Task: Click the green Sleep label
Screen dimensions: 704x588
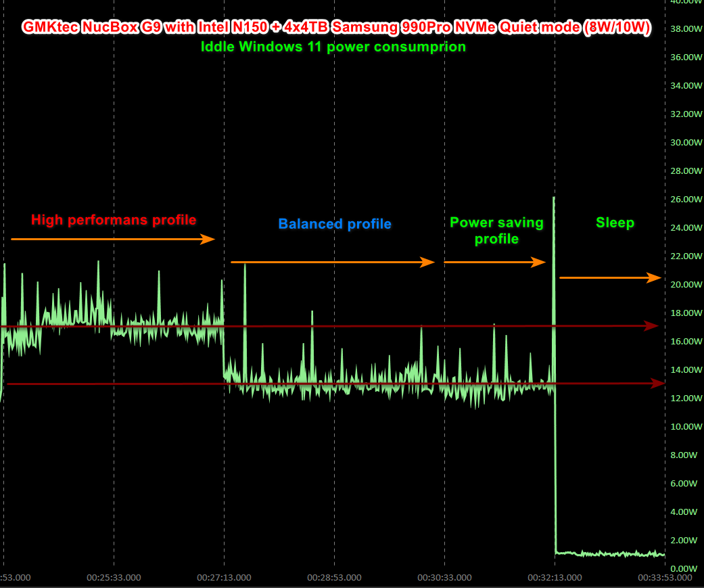Action: tap(615, 223)
